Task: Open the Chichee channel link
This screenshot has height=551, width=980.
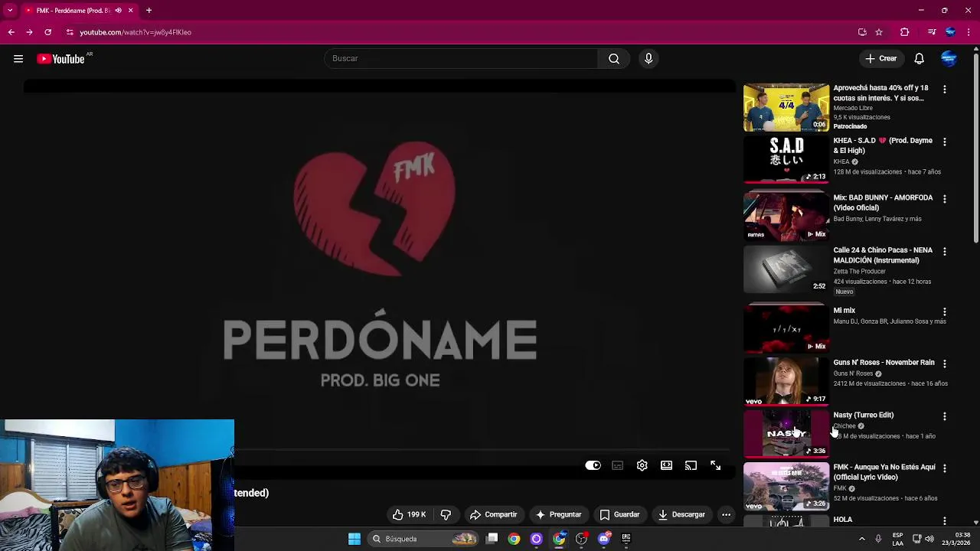Action: 844,425
